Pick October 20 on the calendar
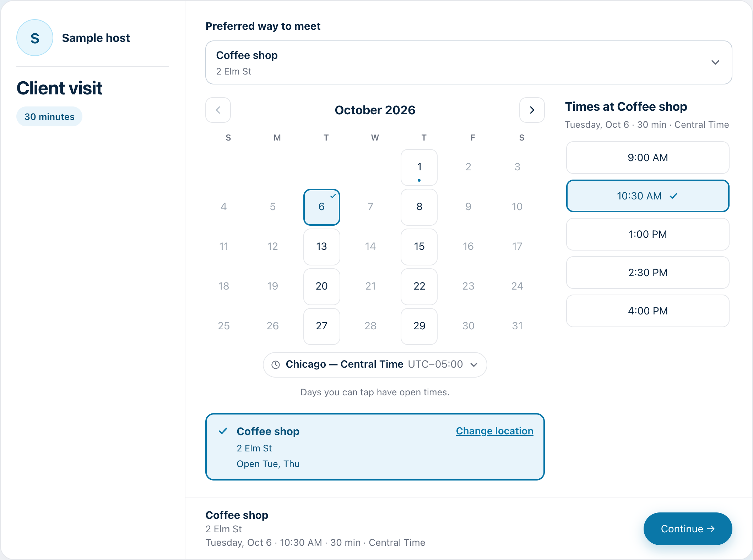 pyautogui.click(x=321, y=287)
